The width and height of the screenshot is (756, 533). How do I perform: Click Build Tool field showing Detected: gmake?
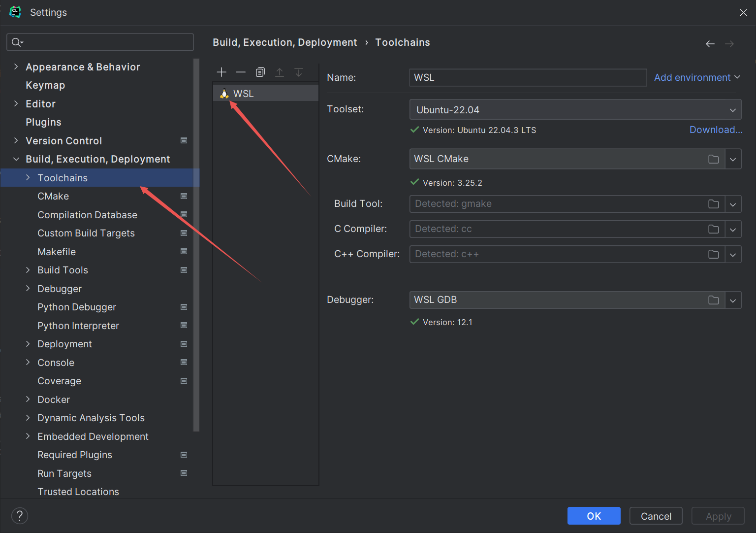coord(567,204)
